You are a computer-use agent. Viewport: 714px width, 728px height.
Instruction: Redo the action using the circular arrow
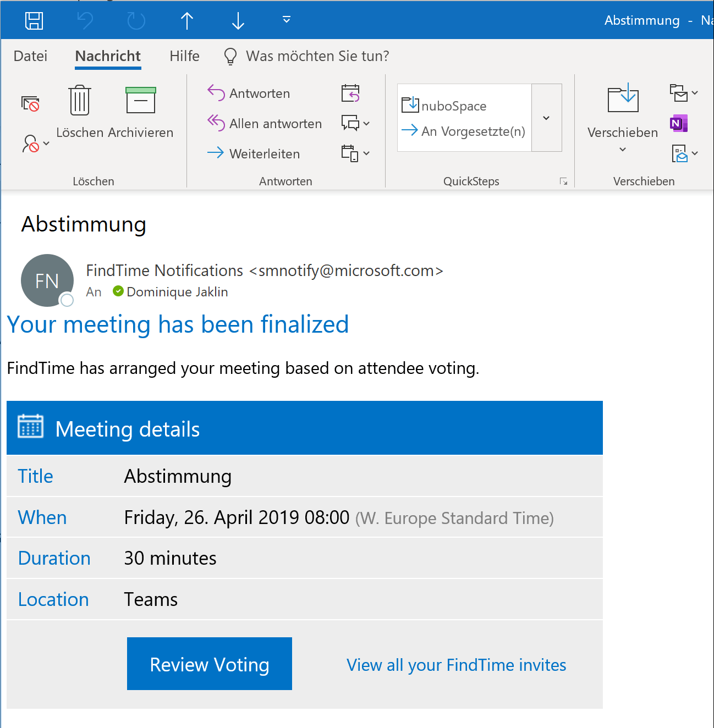tap(136, 21)
